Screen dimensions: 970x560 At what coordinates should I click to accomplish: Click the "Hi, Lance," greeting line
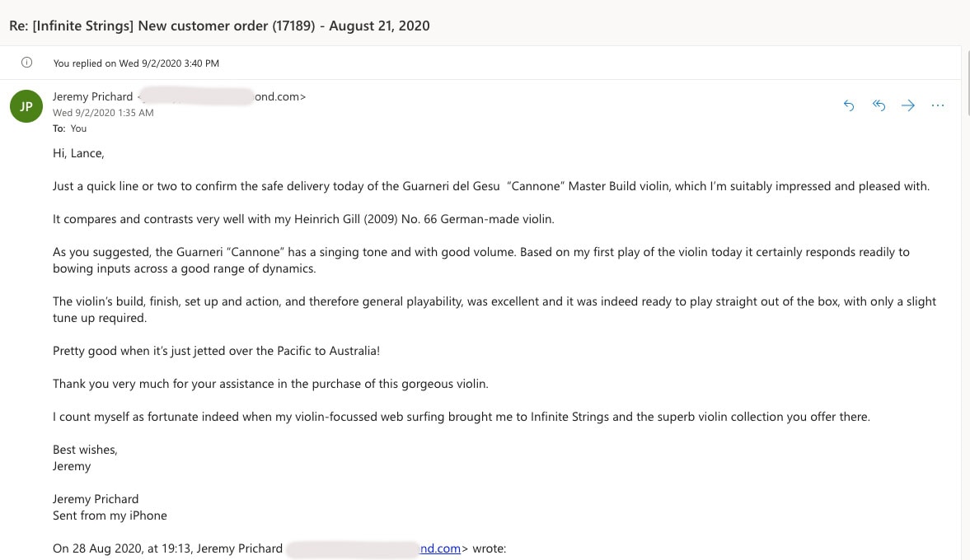[x=78, y=153]
